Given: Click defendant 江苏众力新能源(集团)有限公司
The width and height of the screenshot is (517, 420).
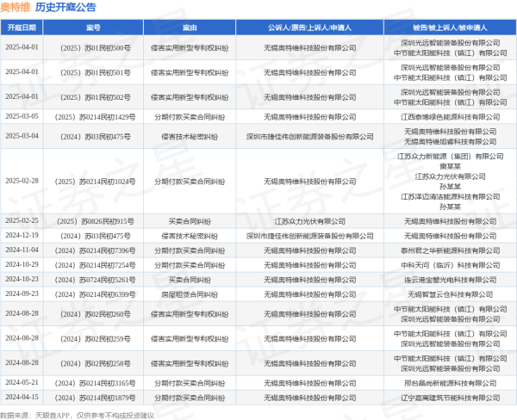Looking at the screenshot, I should (x=450, y=156).
